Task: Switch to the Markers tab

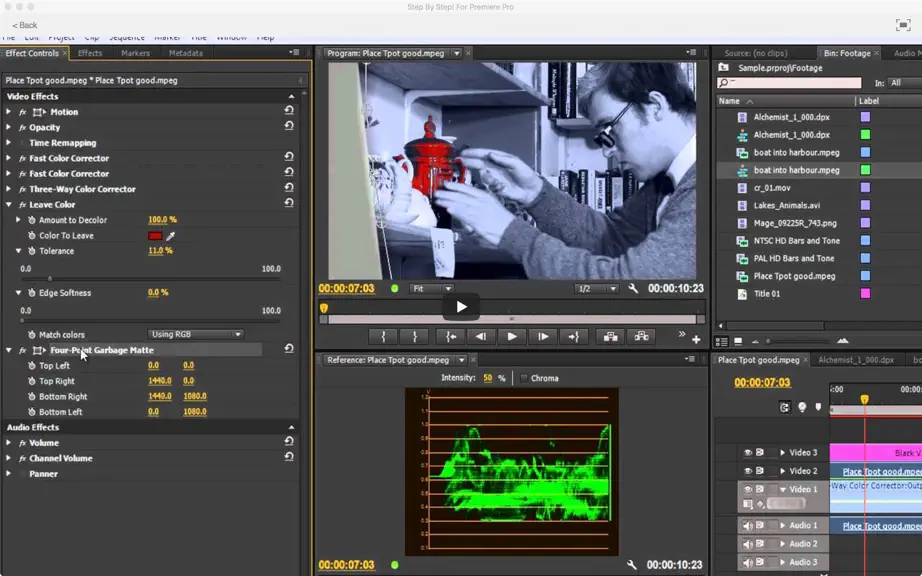Action: (x=135, y=53)
